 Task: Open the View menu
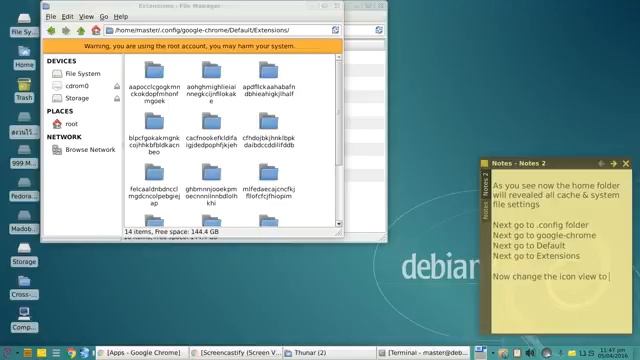pos(86,17)
